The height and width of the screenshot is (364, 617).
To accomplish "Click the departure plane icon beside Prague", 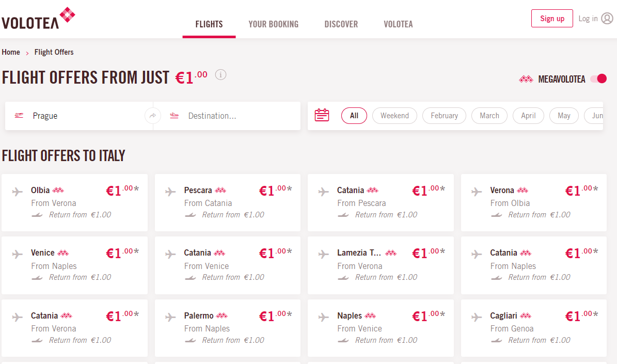I will (x=19, y=116).
